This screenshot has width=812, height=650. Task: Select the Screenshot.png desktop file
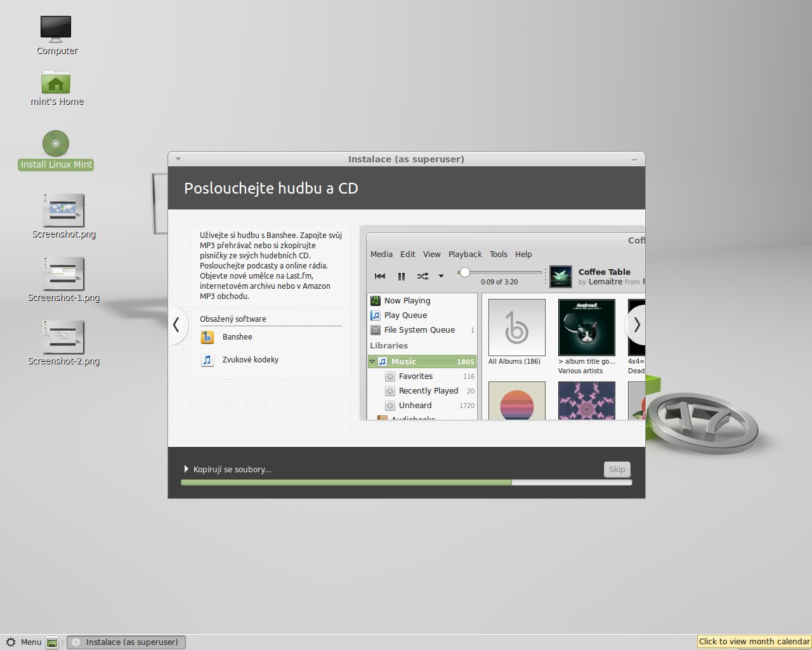click(x=63, y=211)
